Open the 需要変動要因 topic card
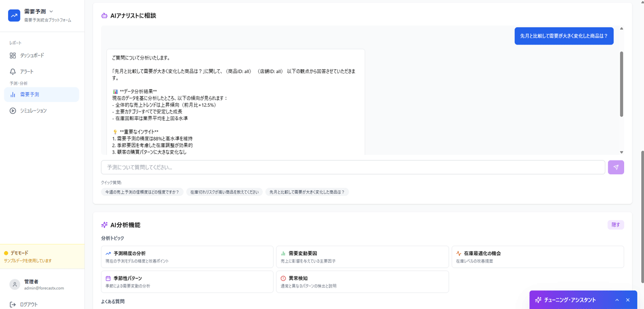Image resolution: width=644 pixels, height=309 pixels. pos(363,256)
